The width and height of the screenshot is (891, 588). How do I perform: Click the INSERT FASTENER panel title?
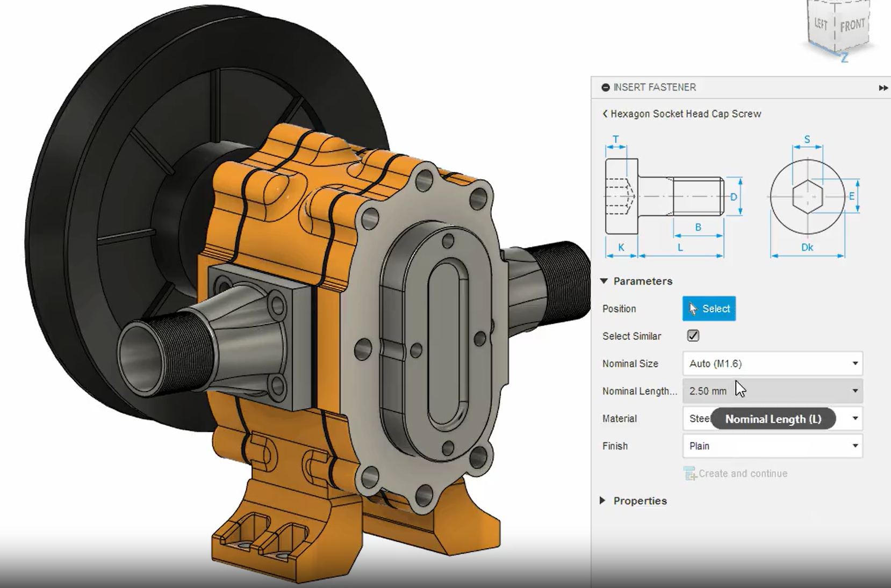pyautogui.click(x=655, y=88)
